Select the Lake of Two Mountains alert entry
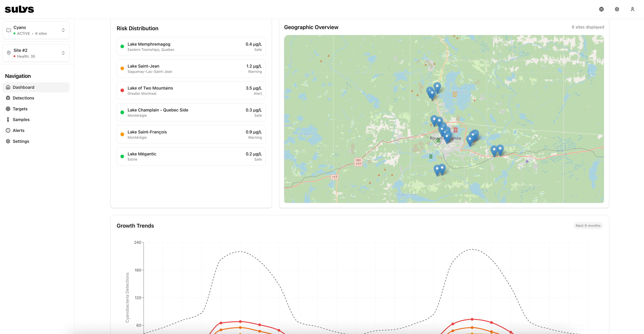 point(191,90)
